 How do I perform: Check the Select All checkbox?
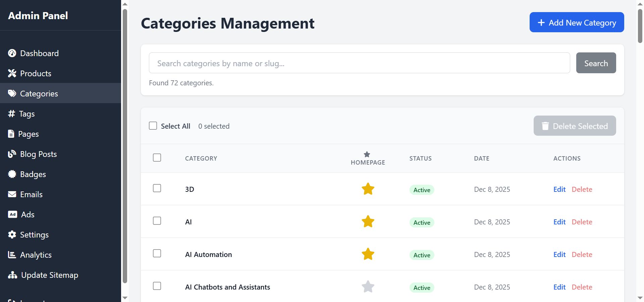point(153,126)
